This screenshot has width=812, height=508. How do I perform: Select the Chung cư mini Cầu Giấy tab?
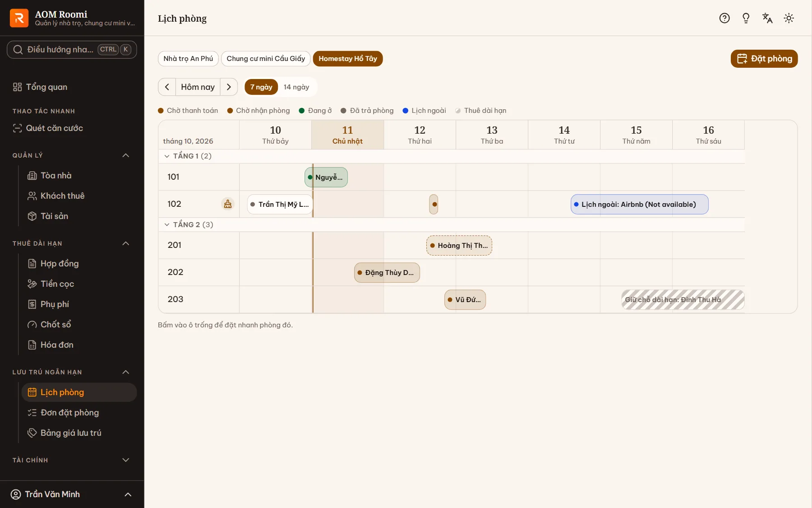[x=266, y=59]
